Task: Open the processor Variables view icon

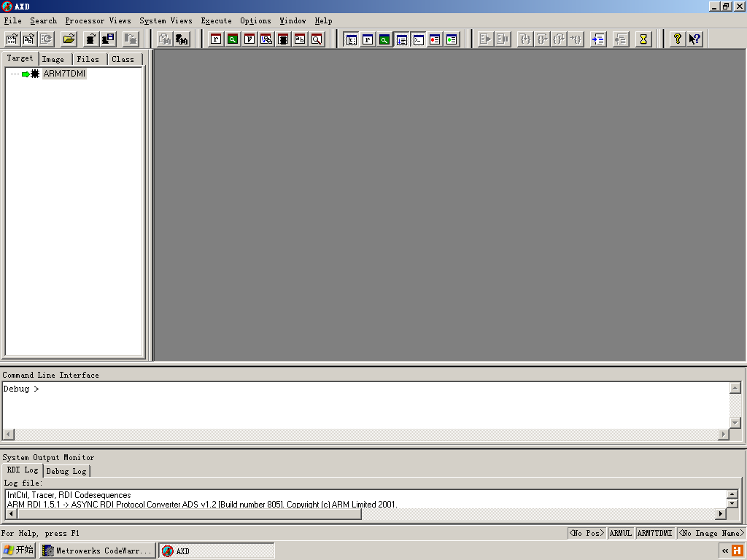Action: pyautogui.click(x=249, y=39)
